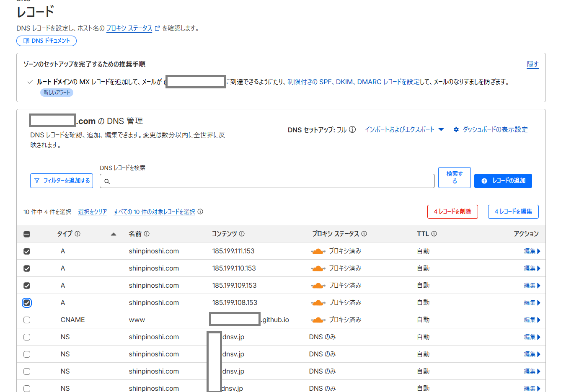Open the DNS ドキュメント button

(47, 41)
